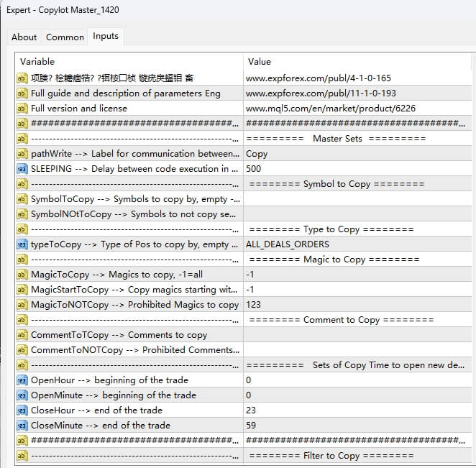The image size is (476, 468).
Task: Click the icon beside SymbolToCopy variable
Action: [22, 199]
